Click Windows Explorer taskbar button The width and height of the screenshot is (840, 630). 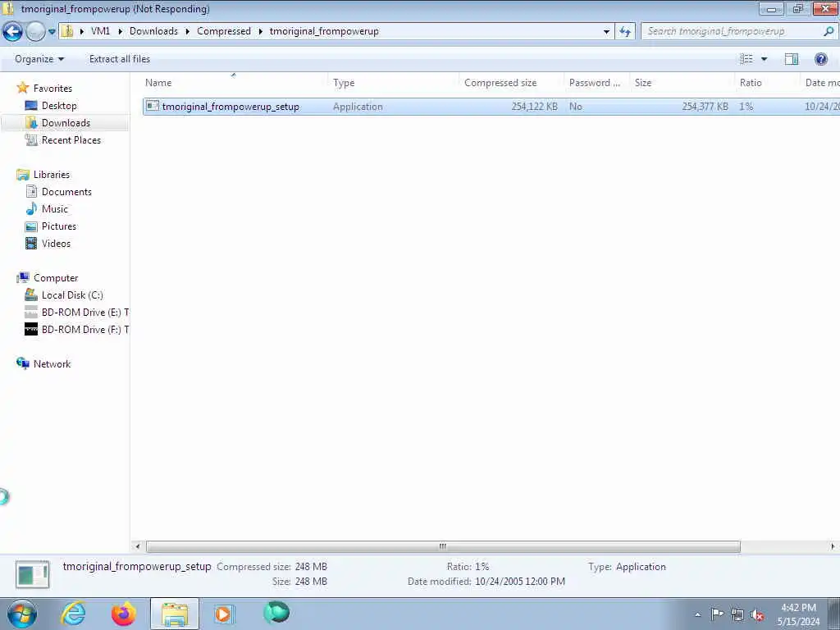[175, 614]
